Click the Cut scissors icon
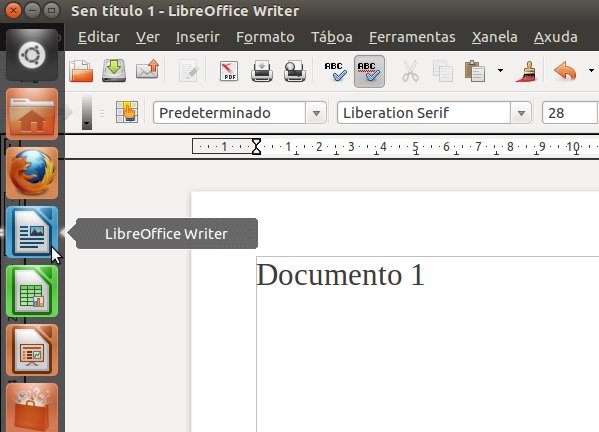 point(410,71)
